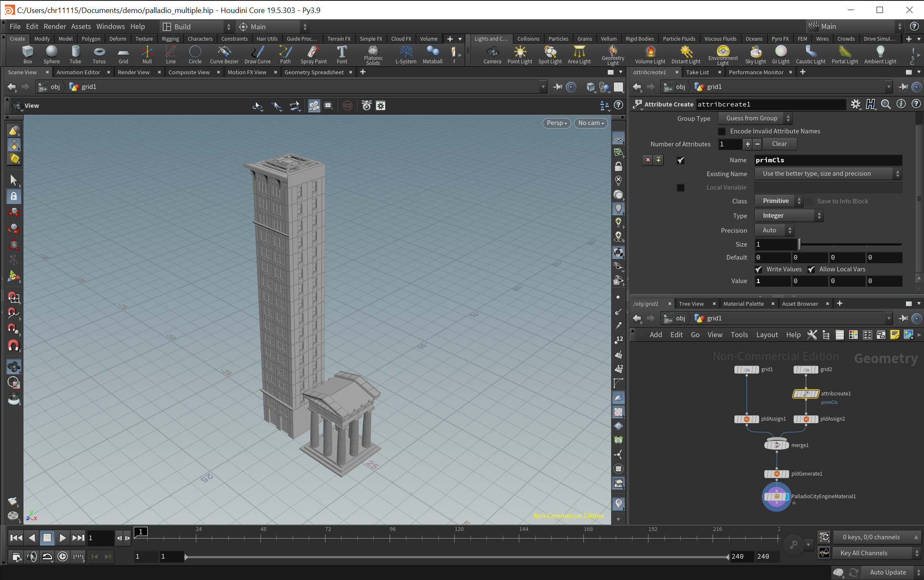The width and height of the screenshot is (924, 580).
Task: Click Auto Update button
Action: (888, 572)
